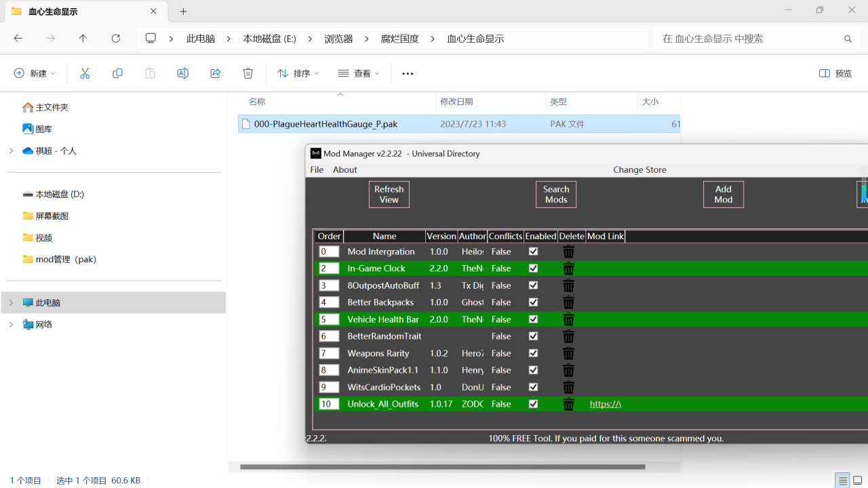Toggle WitsCardioPockets enabled checkbox

pos(533,387)
